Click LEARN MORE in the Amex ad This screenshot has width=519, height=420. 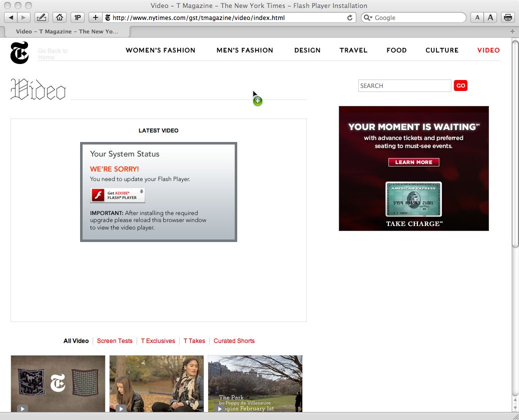tap(414, 162)
